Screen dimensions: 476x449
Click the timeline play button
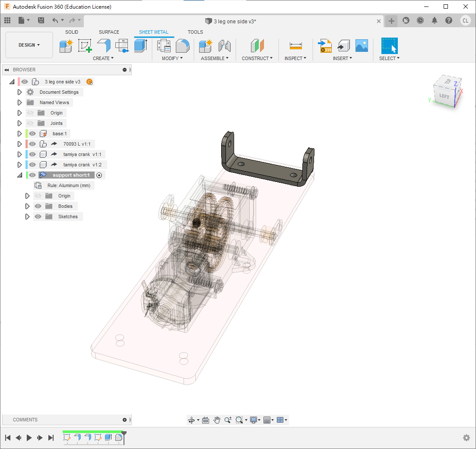29,438
